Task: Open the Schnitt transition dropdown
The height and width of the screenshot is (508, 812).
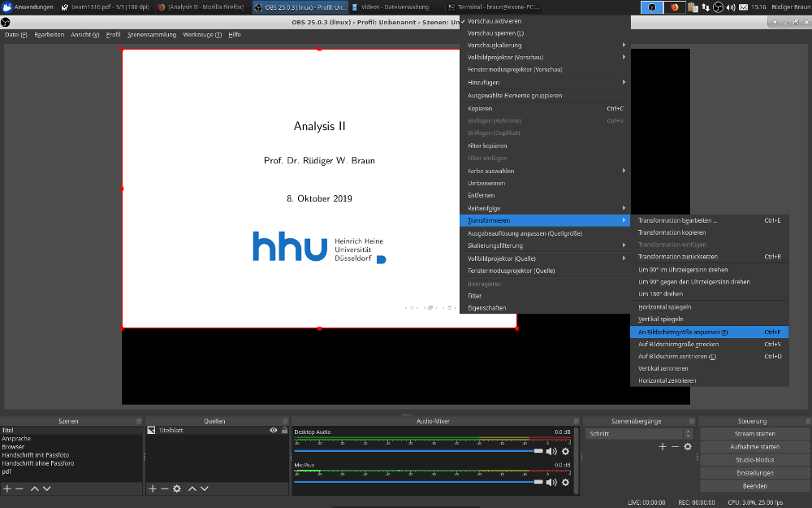Action: click(x=638, y=434)
